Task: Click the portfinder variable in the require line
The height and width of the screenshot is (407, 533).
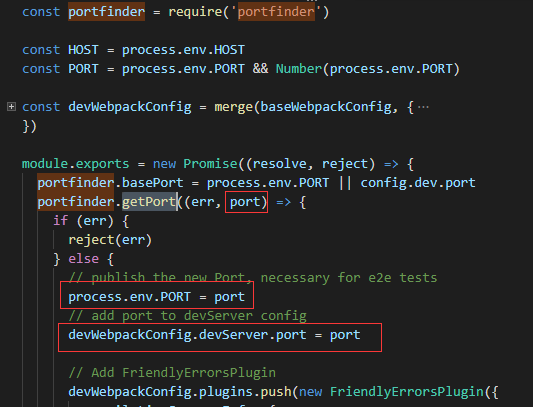Action: click(106, 12)
